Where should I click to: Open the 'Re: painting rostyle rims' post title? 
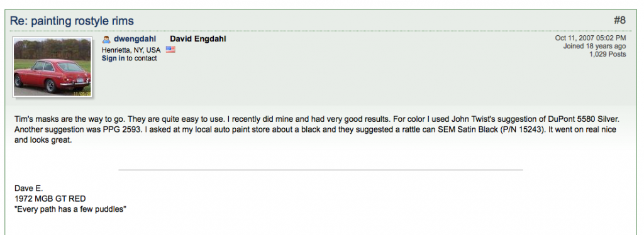click(x=72, y=21)
